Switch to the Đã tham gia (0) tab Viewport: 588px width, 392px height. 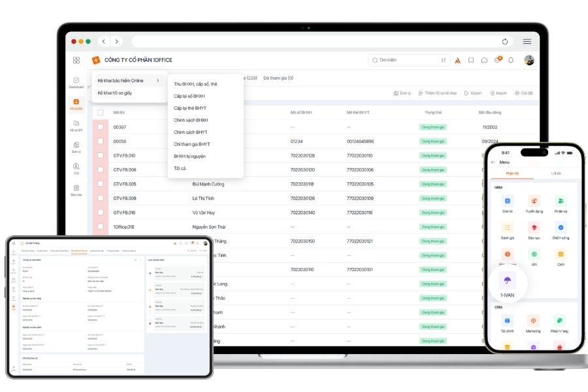278,78
